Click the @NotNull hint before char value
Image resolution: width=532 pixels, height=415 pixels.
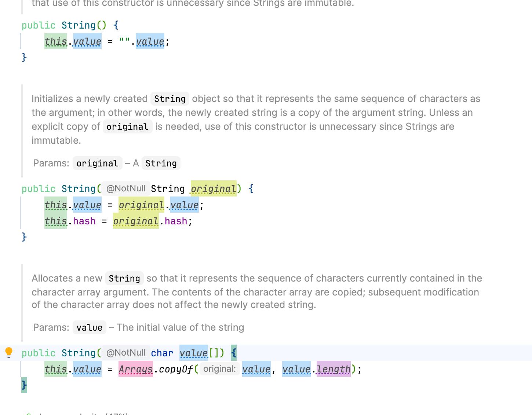point(126,353)
